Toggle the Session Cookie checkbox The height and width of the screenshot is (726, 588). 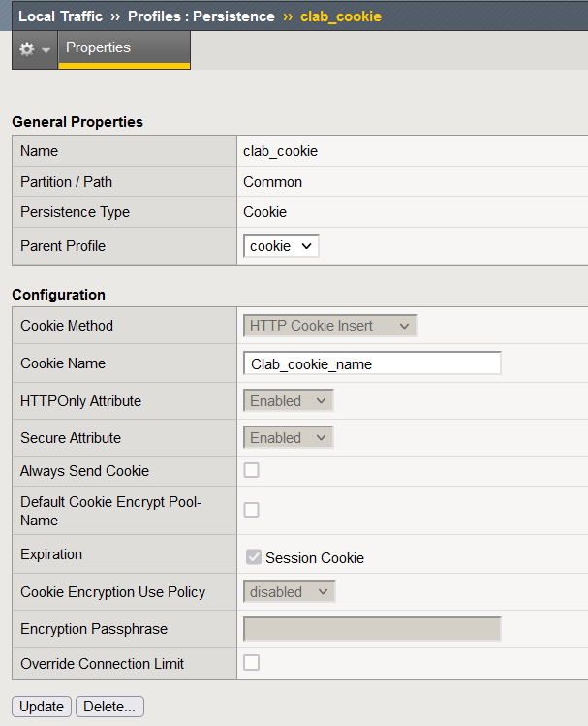(254, 557)
